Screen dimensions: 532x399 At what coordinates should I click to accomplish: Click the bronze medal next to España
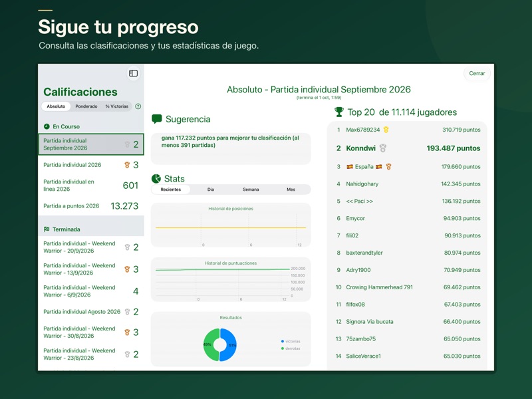(388, 167)
